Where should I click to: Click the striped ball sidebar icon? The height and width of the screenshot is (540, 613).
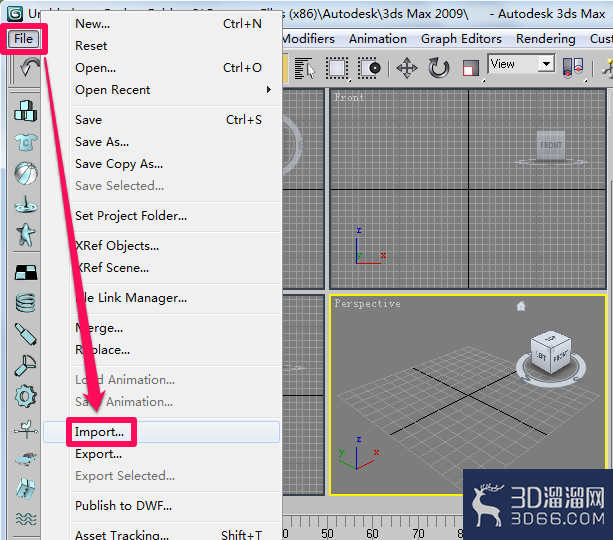26,173
